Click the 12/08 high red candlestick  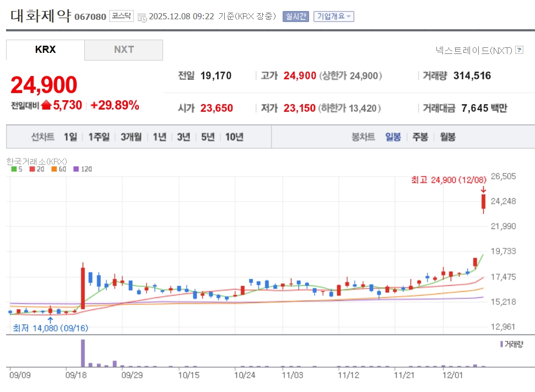483,203
